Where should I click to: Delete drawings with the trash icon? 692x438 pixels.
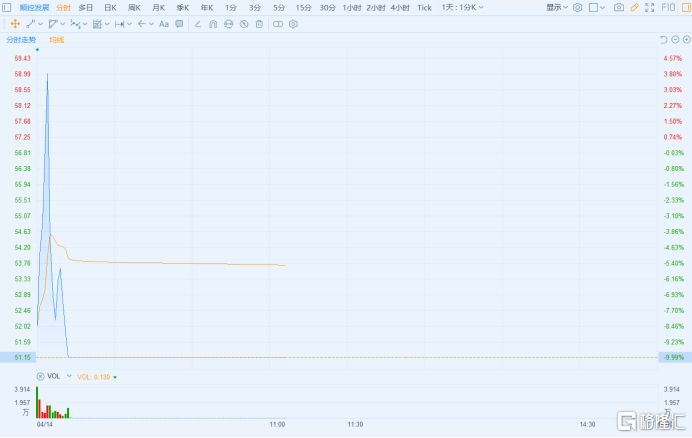tap(259, 24)
